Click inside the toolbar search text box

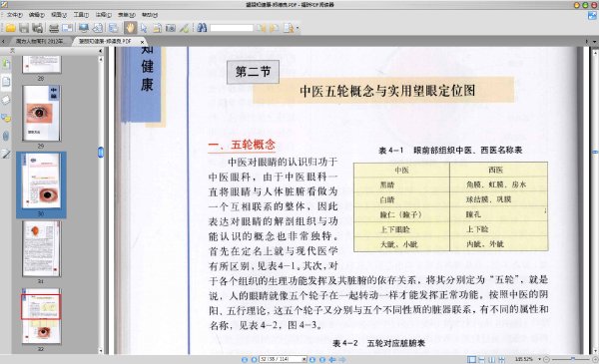(232, 28)
